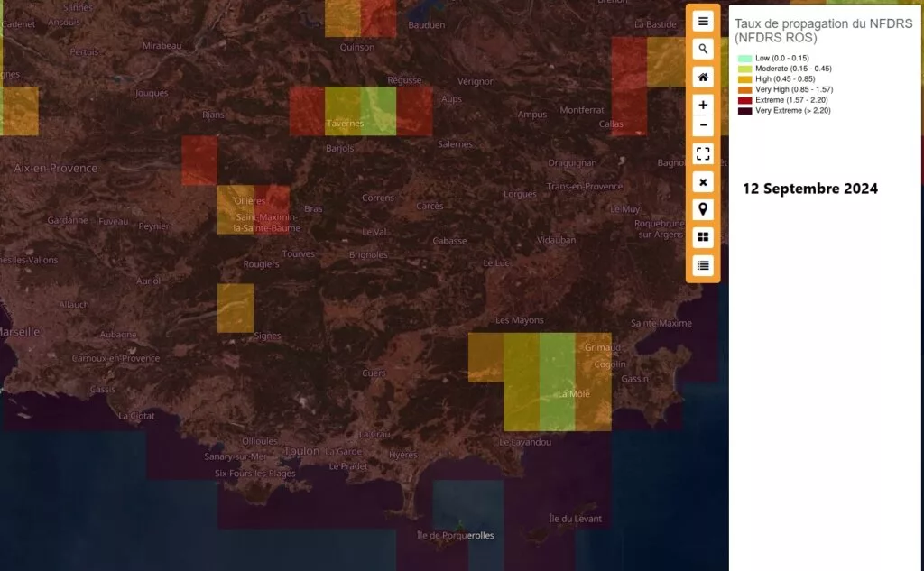The width and height of the screenshot is (924, 571).
Task: Click the Île de Porquerolles label
Action: [456, 535]
